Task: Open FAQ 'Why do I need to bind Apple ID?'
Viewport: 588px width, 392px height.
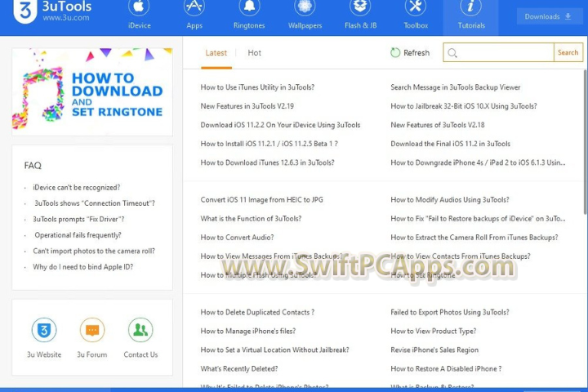Action: click(82, 267)
